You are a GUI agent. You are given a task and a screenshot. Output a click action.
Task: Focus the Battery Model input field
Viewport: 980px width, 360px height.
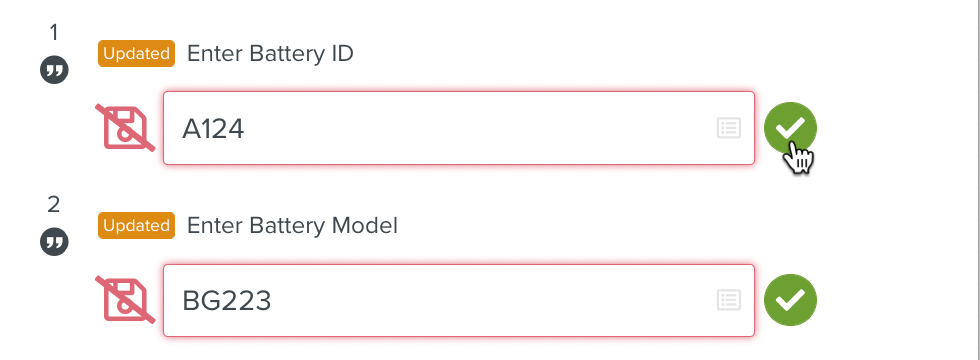point(459,300)
